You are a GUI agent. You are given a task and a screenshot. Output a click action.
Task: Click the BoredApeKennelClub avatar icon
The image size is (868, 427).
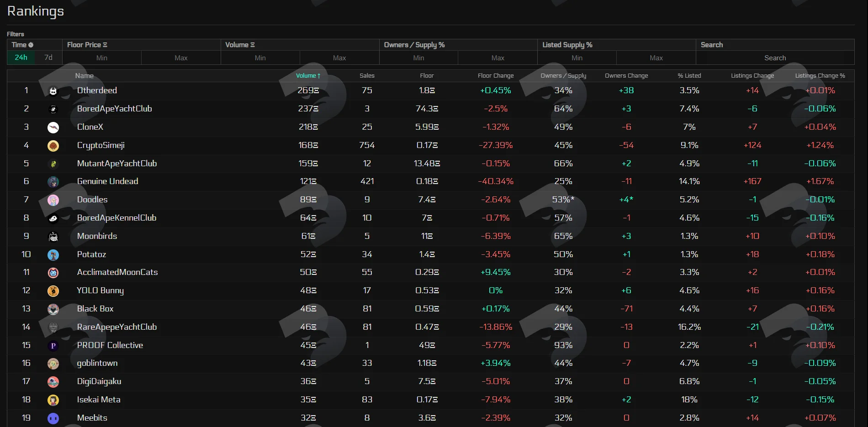click(53, 218)
